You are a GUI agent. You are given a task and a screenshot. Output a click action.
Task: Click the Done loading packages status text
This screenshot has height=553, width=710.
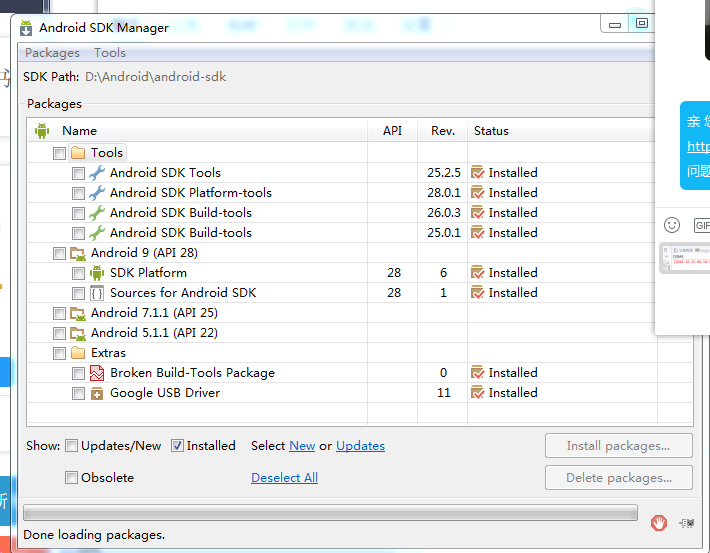[x=94, y=535]
